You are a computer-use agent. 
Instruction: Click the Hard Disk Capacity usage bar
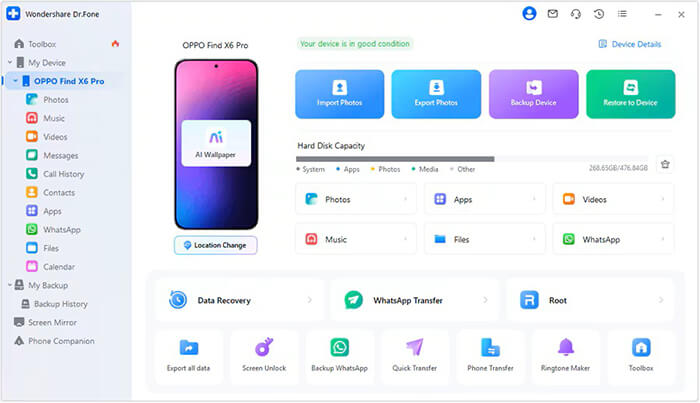click(471, 159)
